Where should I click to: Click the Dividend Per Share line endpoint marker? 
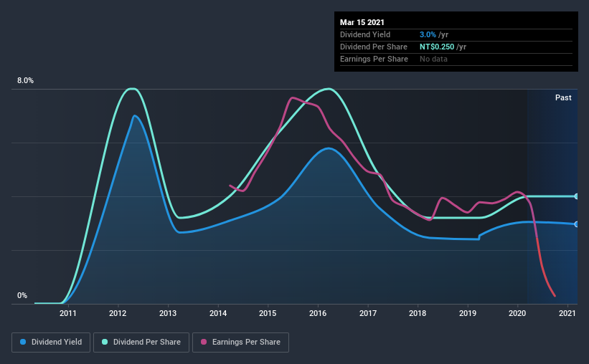576,196
